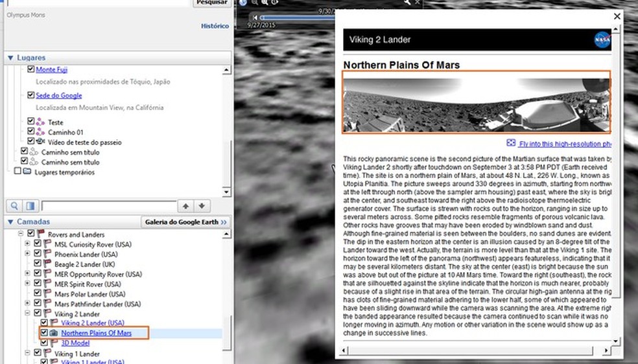Toggle the Teste checkbox
Screen dimensions: 638x364
click(30, 121)
